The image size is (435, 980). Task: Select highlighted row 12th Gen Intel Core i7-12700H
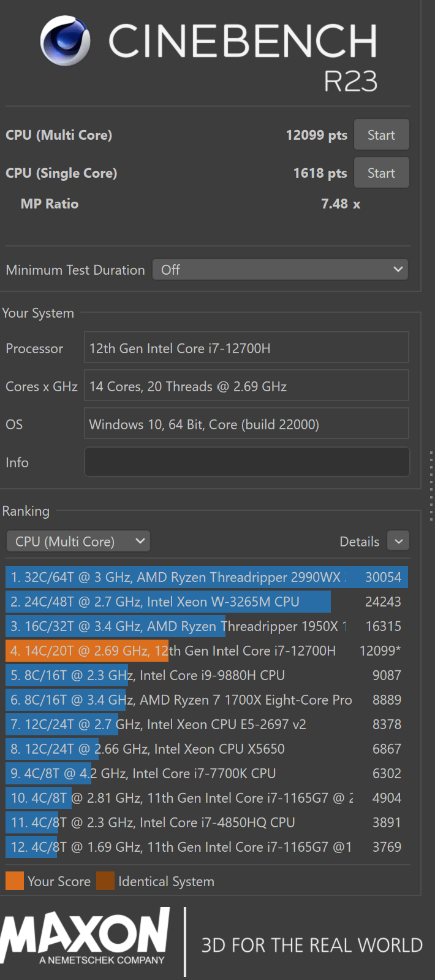click(206, 651)
